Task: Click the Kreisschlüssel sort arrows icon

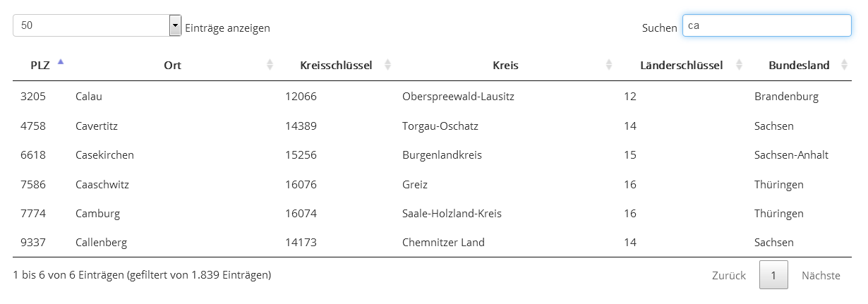Action: coord(387,65)
